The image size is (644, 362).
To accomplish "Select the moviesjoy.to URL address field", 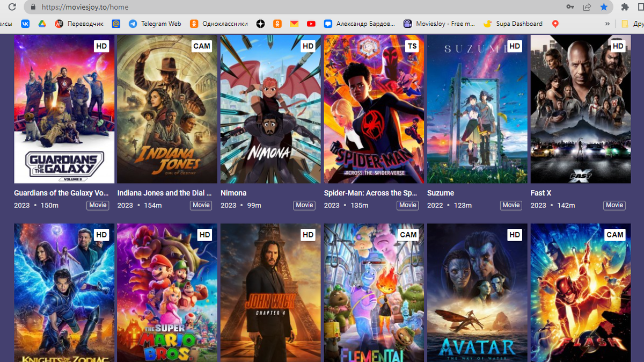I will click(85, 7).
